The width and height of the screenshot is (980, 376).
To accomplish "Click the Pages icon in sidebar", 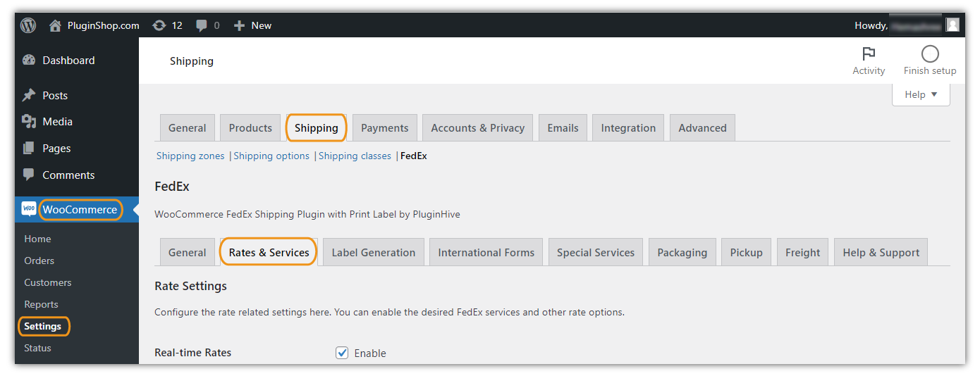I will pos(29,149).
